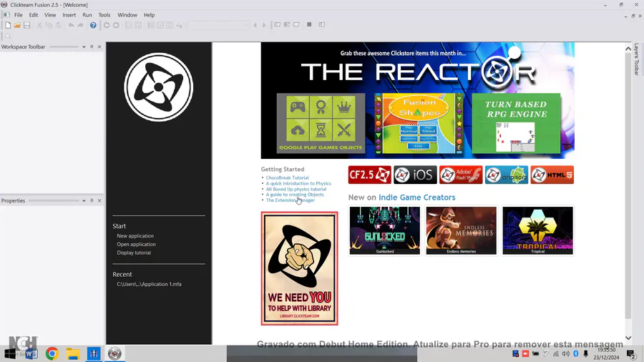644x362 pixels.
Task: Close the Properties panel
Action: pyautogui.click(x=99, y=201)
